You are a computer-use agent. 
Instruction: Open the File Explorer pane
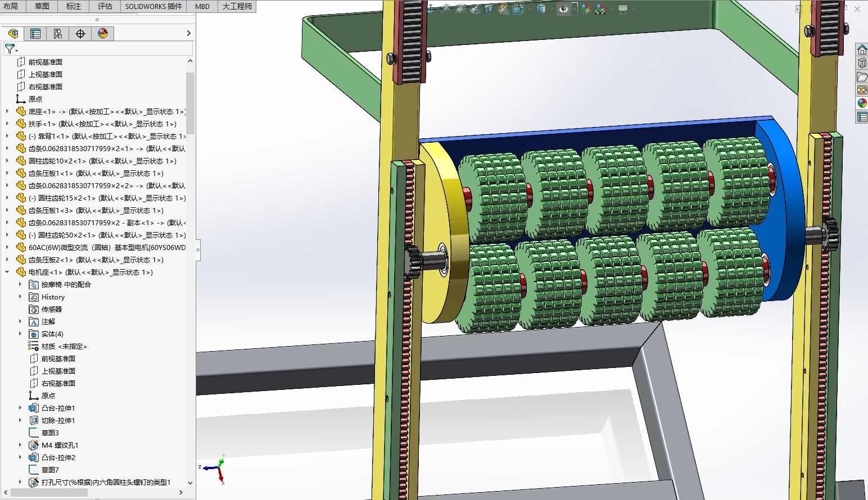[x=862, y=76]
